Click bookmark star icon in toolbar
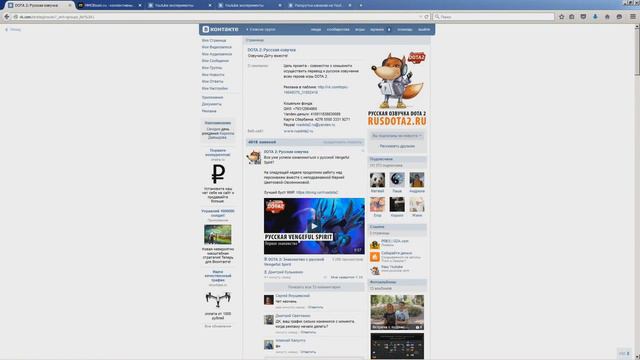Screen dimensions: 640x360 [x=562, y=17]
